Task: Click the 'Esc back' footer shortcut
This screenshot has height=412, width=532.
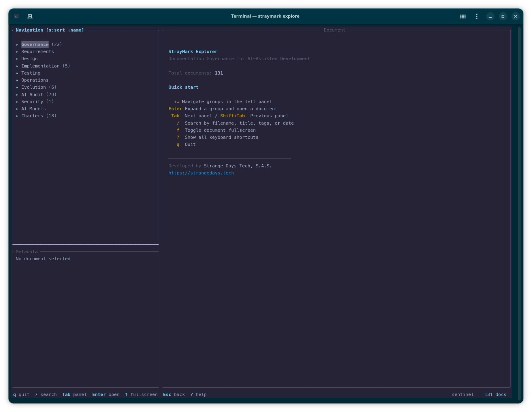Action: (x=174, y=394)
